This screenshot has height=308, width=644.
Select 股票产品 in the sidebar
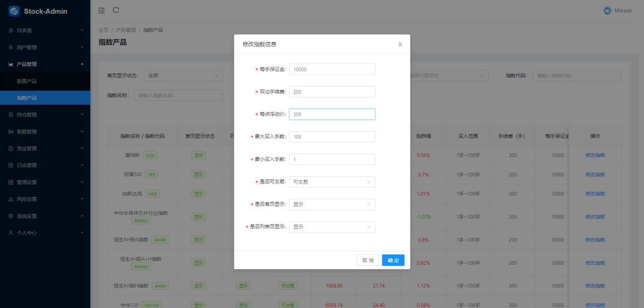click(27, 81)
